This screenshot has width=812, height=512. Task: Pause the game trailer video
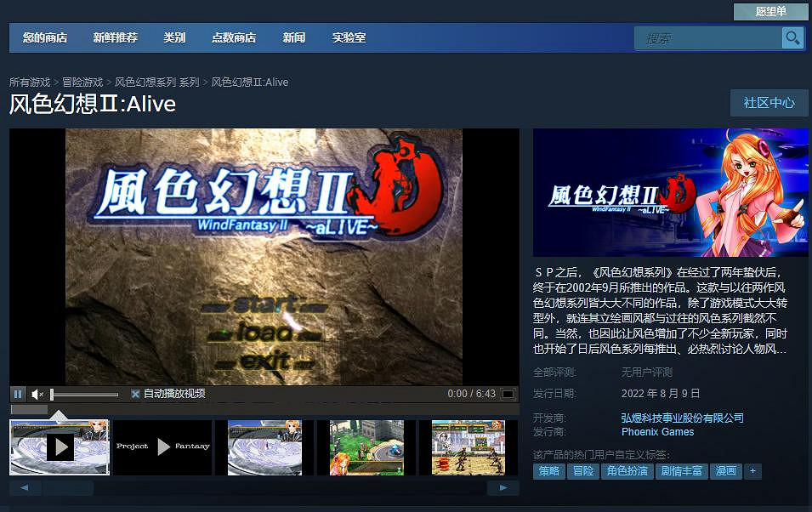[17, 393]
